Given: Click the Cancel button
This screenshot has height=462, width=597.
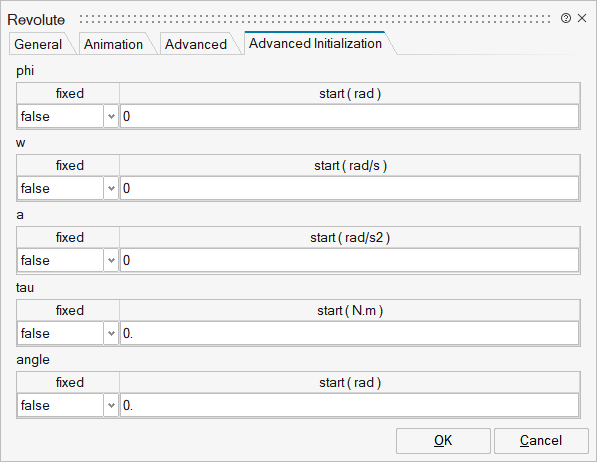Looking at the screenshot, I should [541, 441].
